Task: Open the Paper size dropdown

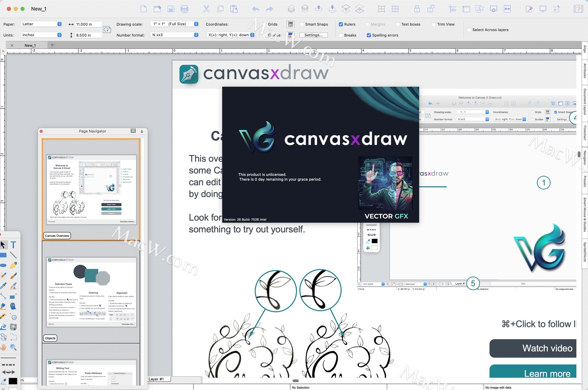Action: 41,24
